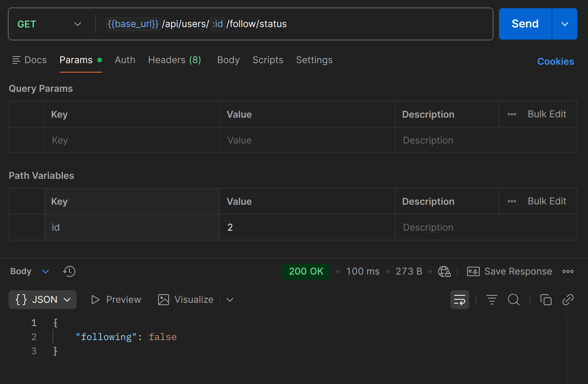Click the "following" key in response
The height and width of the screenshot is (384, 588).
point(106,337)
